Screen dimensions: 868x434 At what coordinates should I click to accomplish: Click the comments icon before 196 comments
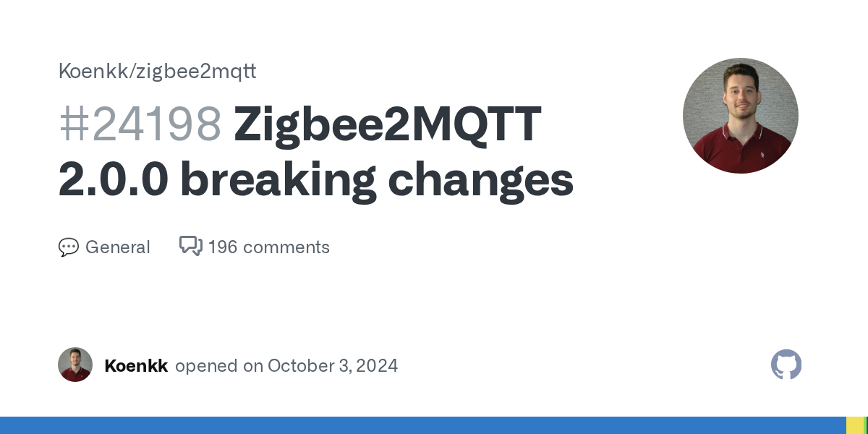click(190, 247)
